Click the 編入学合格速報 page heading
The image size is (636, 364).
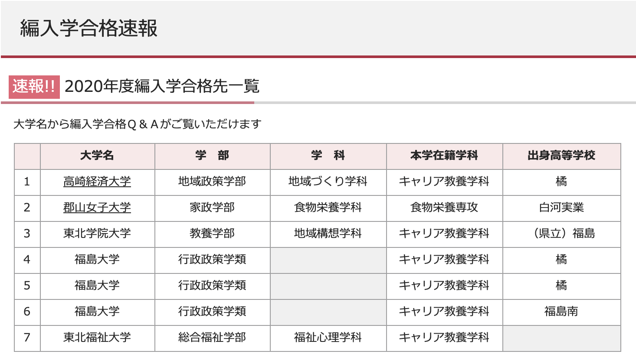(x=89, y=28)
